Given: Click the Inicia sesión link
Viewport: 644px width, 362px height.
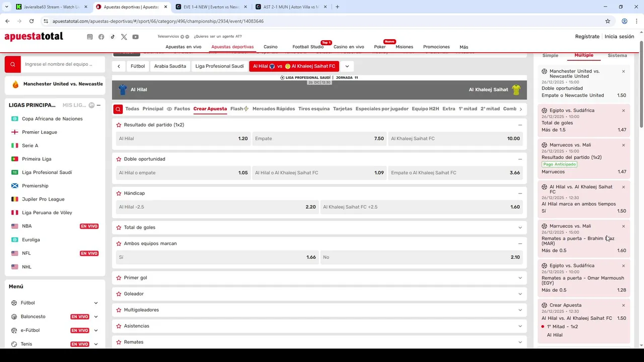Looking at the screenshot, I should tap(619, 37).
